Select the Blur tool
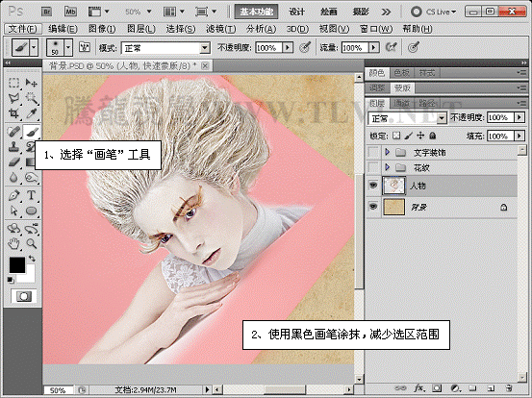This screenshot has height=398, width=532. pyautogui.click(x=13, y=177)
